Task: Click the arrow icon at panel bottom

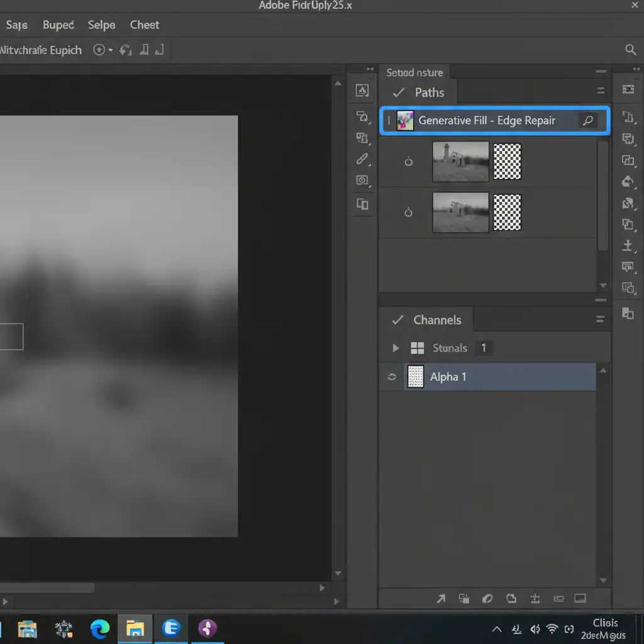Action: pyautogui.click(x=441, y=598)
